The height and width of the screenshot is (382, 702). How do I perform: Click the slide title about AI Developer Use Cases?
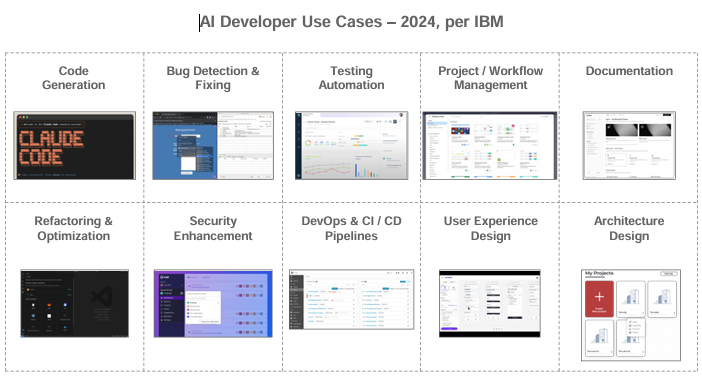351,22
